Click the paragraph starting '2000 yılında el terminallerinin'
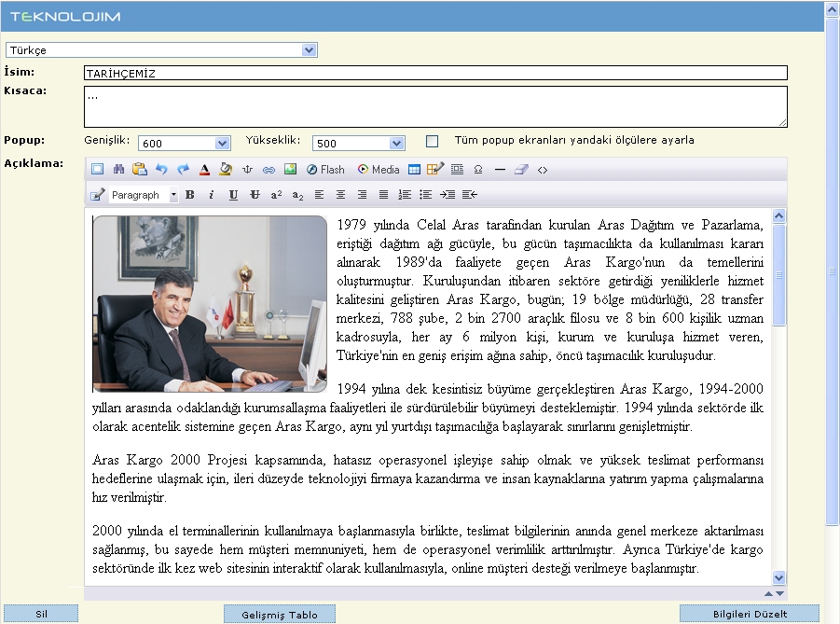This screenshot has width=840, height=624. coord(428,549)
